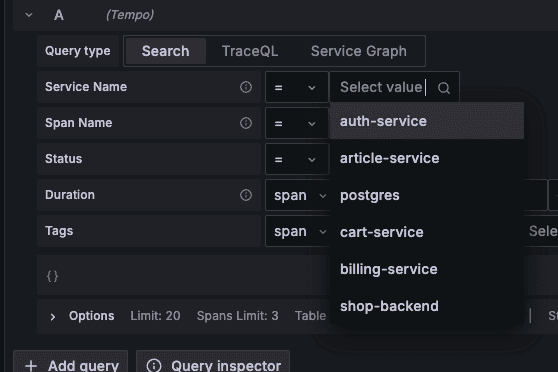Open the Span Name operator dropdown
The width and height of the screenshot is (558, 372).
(x=296, y=123)
